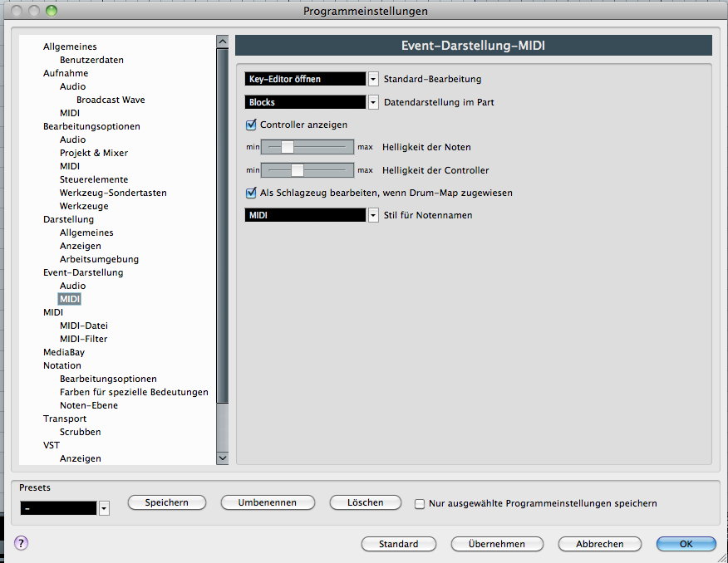The height and width of the screenshot is (563, 728).
Task: Open the Standard-Bearbeitung dropdown arrow
Action: click(373, 80)
